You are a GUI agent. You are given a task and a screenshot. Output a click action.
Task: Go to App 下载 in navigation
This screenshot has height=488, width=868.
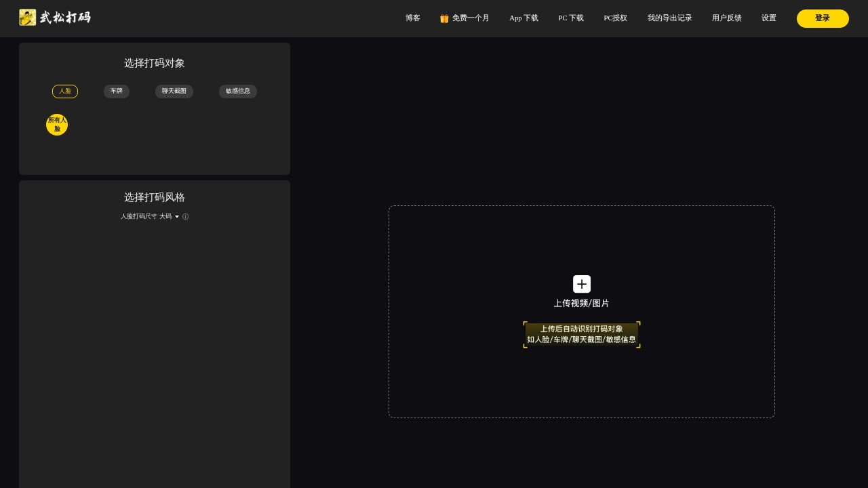(524, 18)
